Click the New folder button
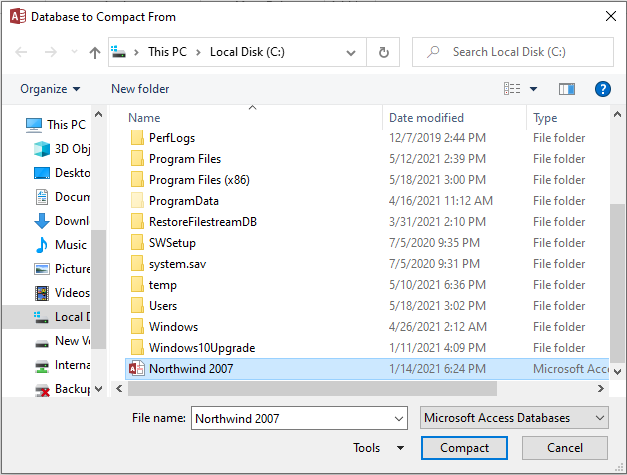The height and width of the screenshot is (475, 627). coord(140,89)
